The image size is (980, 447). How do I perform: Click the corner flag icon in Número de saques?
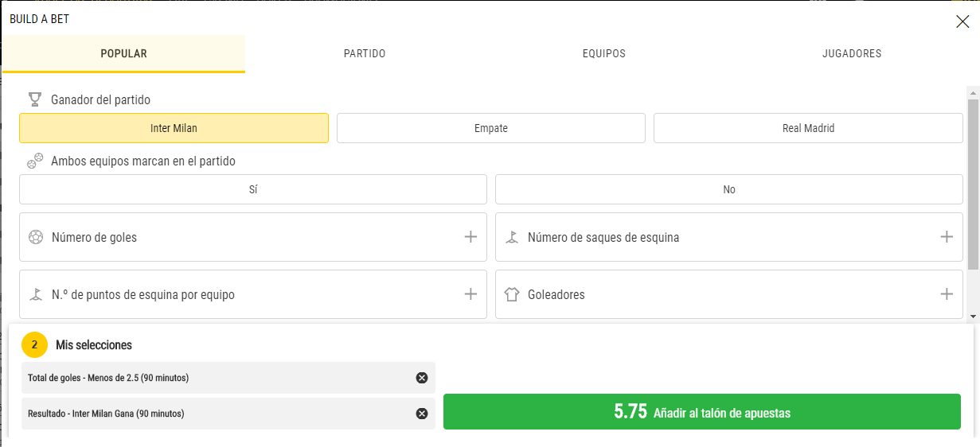[512, 237]
